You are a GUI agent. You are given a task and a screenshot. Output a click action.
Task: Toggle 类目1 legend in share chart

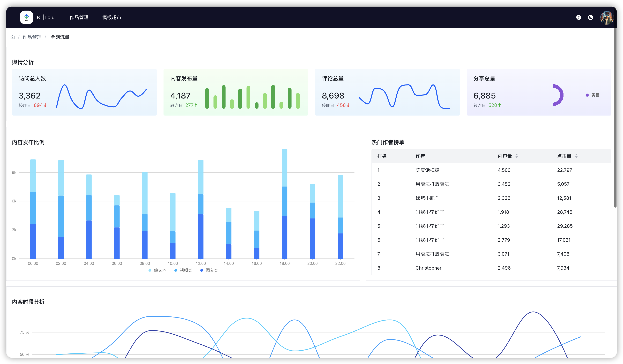click(594, 95)
